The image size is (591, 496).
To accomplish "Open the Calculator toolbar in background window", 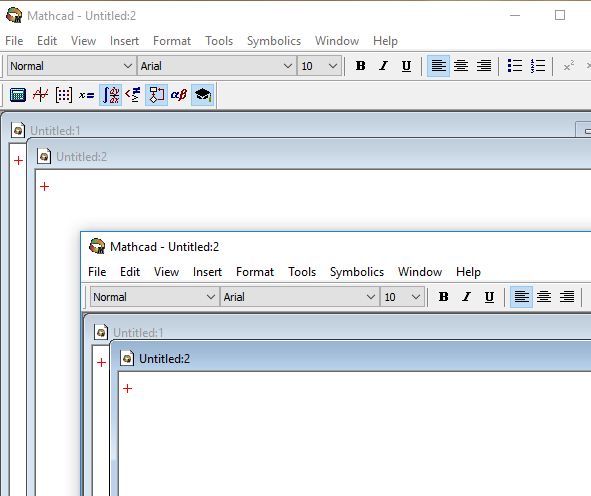I will coord(18,95).
